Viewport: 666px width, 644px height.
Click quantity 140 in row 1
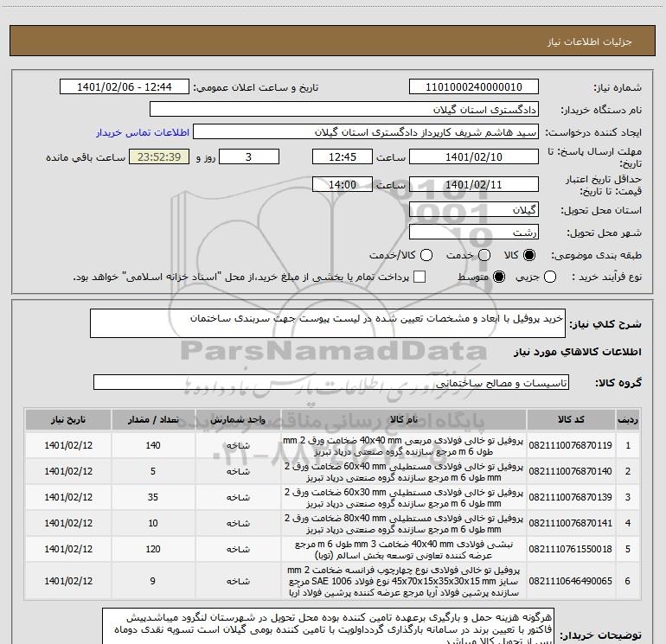click(153, 445)
